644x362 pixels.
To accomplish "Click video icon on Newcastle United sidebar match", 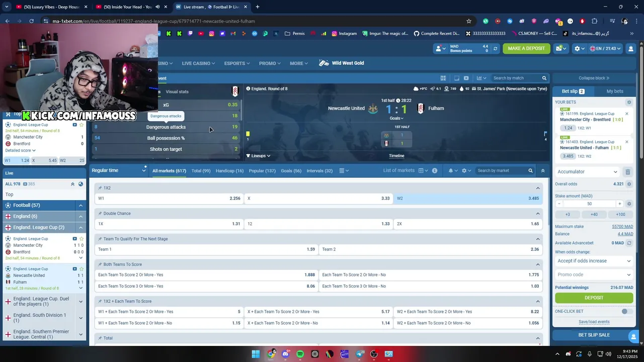I will [75, 269].
